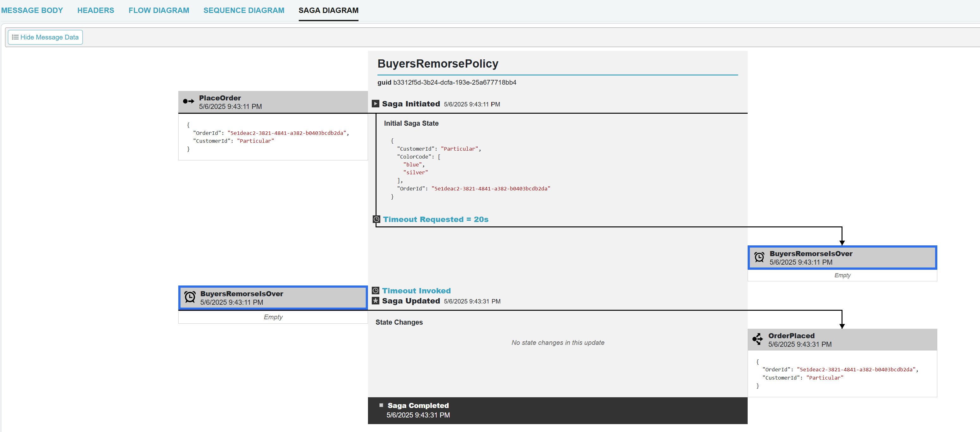The height and width of the screenshot is (432, 980).
Task: Select the PlaceOrder message header
Action: (273, 102)
